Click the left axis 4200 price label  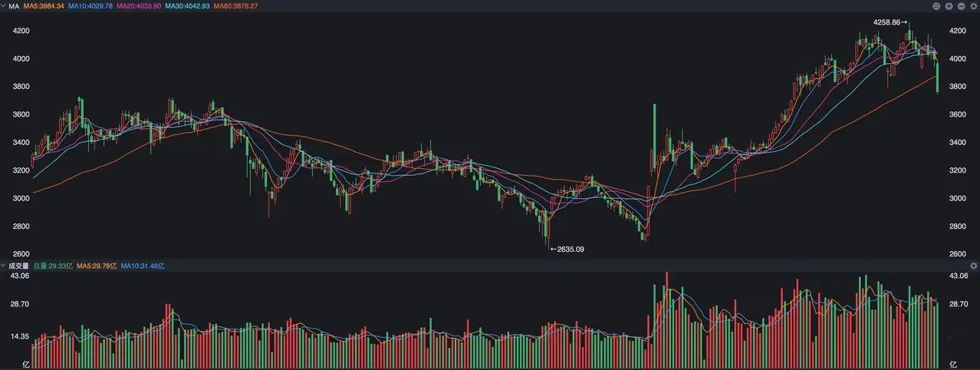click(21, 31)
